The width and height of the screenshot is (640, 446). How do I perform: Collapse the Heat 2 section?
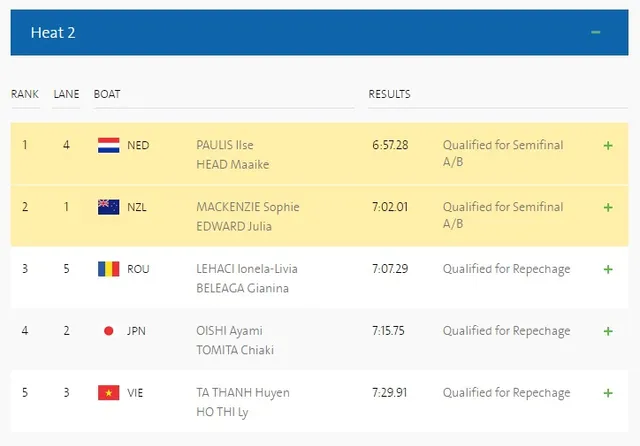pos(596,32)
